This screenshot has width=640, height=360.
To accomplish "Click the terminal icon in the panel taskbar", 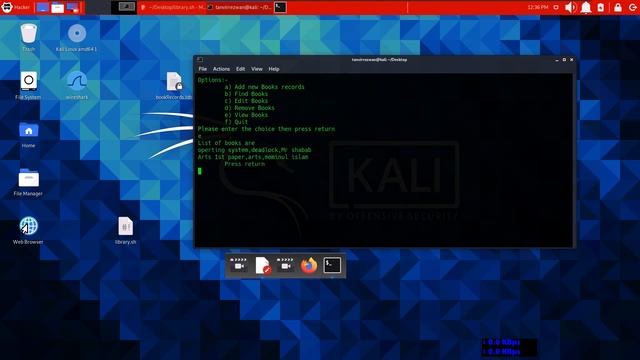I will pyautogui.click(x=280, y=7).
